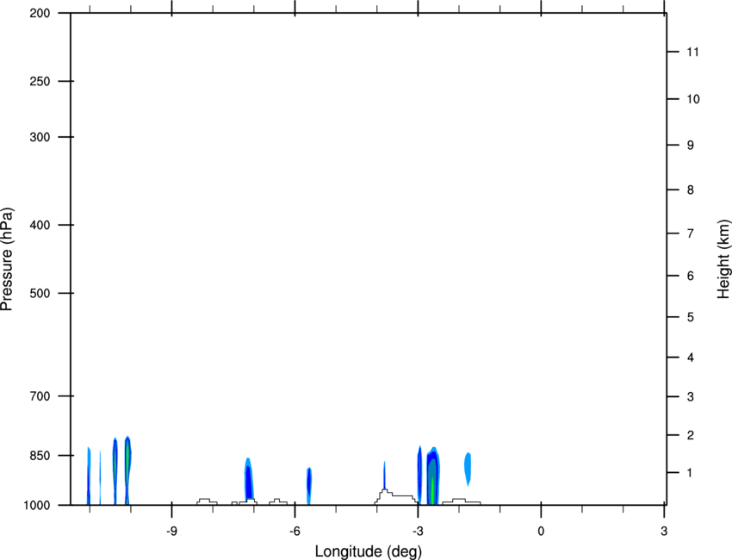Click the 'Pressure (hPa)' axis title
The height and width of the screenshot is (560, 732).
7,259
